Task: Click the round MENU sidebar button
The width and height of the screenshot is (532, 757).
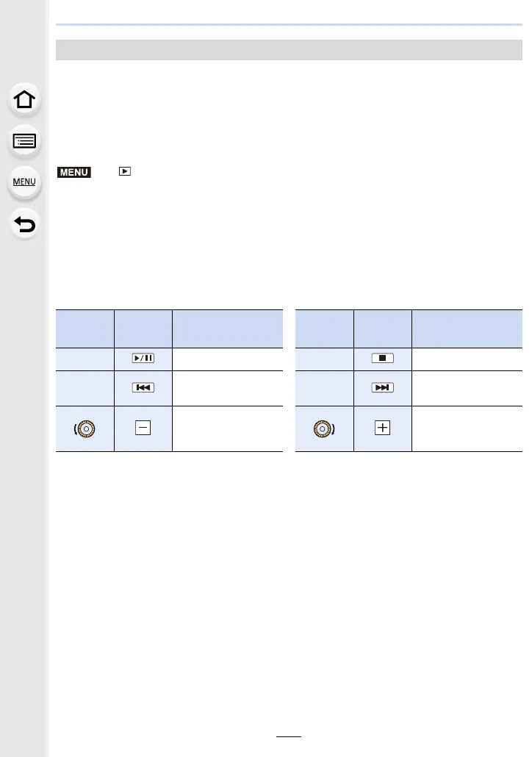Action: pyautogui.click(x=24, y=182)
